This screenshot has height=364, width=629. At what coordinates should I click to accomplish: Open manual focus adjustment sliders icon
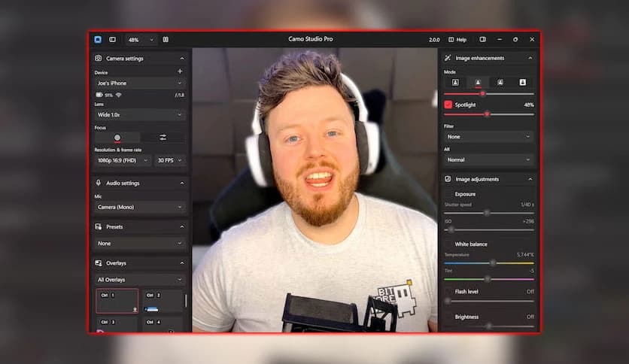pos(163,138)
